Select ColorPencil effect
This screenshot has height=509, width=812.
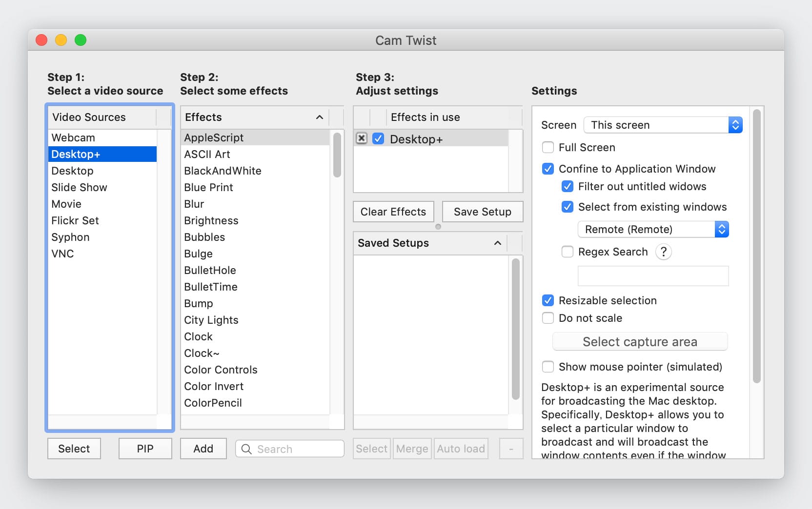pos(255,403)
